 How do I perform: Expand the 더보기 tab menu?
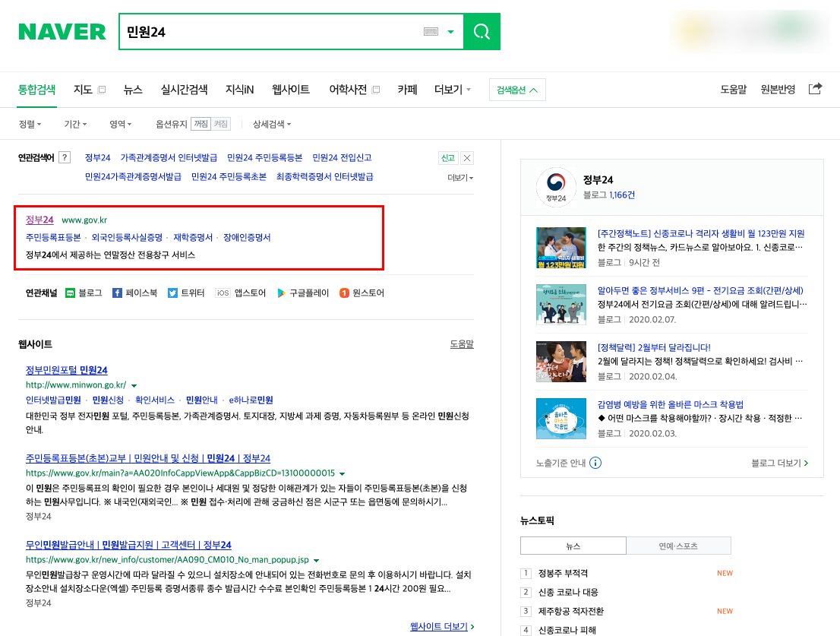[x=452, y=90]
